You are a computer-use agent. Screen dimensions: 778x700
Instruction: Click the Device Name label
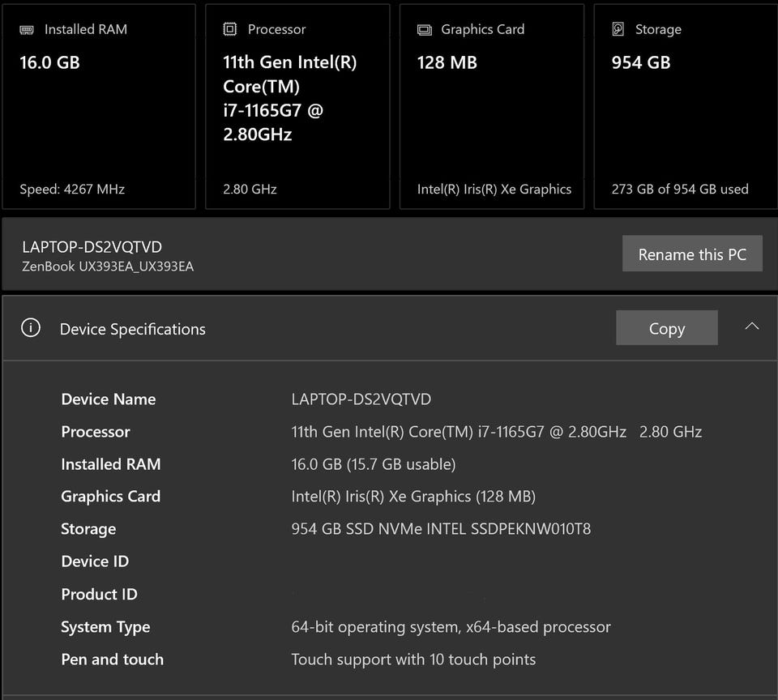(108, 399)
